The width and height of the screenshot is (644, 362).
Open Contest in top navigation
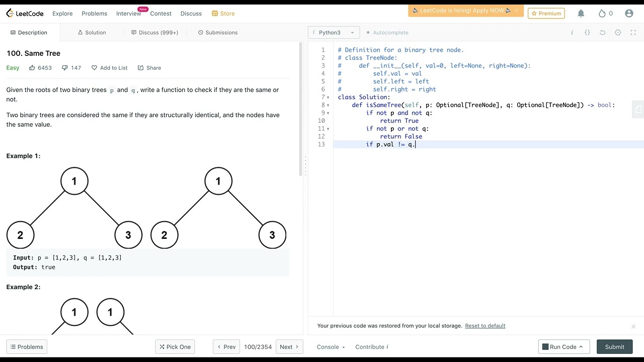161,14
